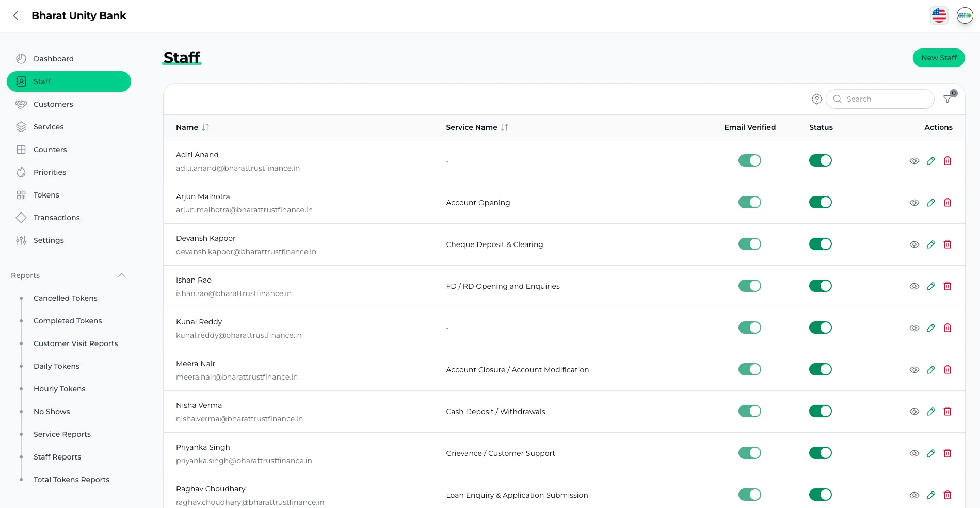This screenshot has height=508, width=980.
Task: Toggle Email Verified for Kunal Reddy
Action: click(x=749, y=328)
